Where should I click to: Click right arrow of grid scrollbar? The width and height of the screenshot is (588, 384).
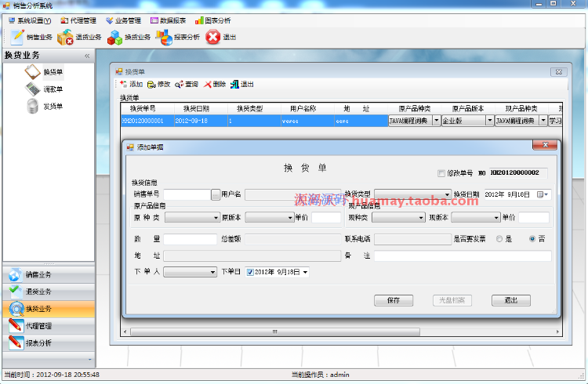(557, 331)
